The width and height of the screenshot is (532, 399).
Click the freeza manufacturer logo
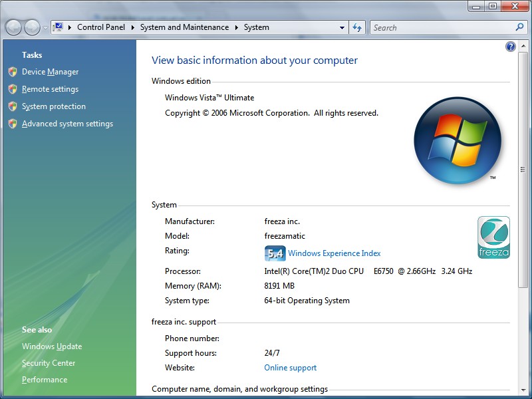coord(493,237)
